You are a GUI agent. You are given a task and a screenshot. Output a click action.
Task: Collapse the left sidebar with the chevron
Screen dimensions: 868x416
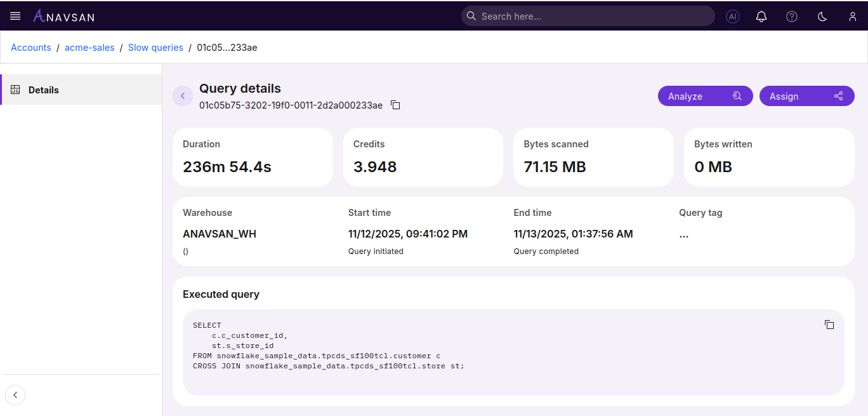click(15, 394)
